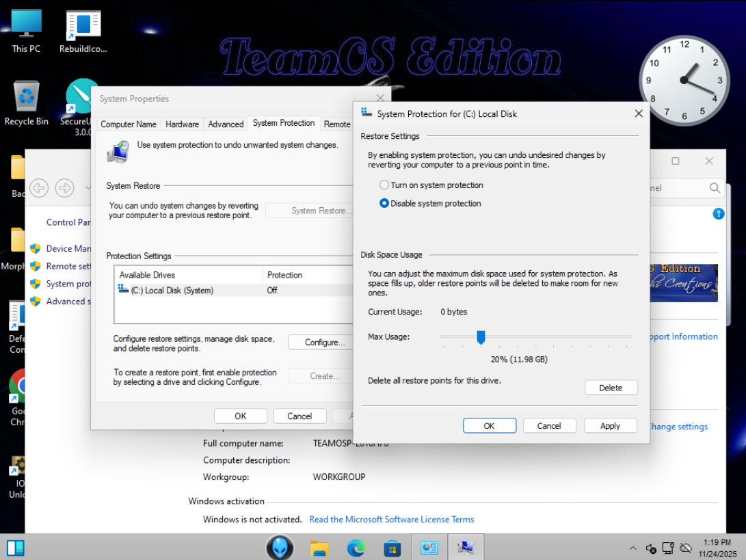
Task: Click Control Panel forward arrow
Action: coord(65,188)
